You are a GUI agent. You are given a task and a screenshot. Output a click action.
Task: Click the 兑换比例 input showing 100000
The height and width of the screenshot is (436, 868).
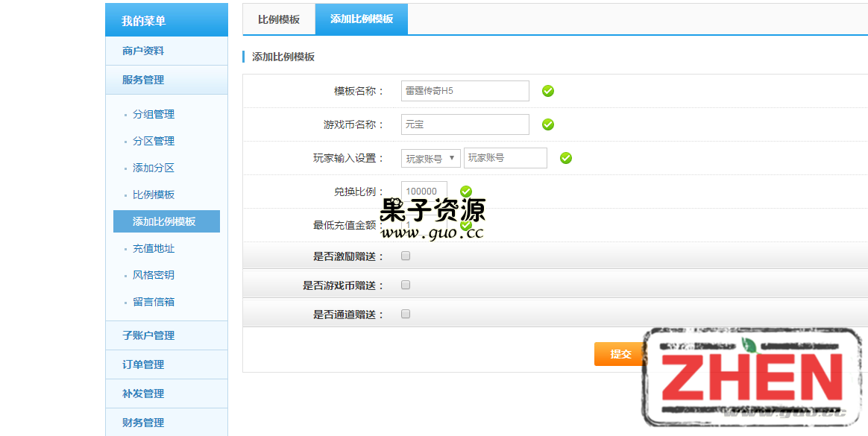[x=423, y=191]
